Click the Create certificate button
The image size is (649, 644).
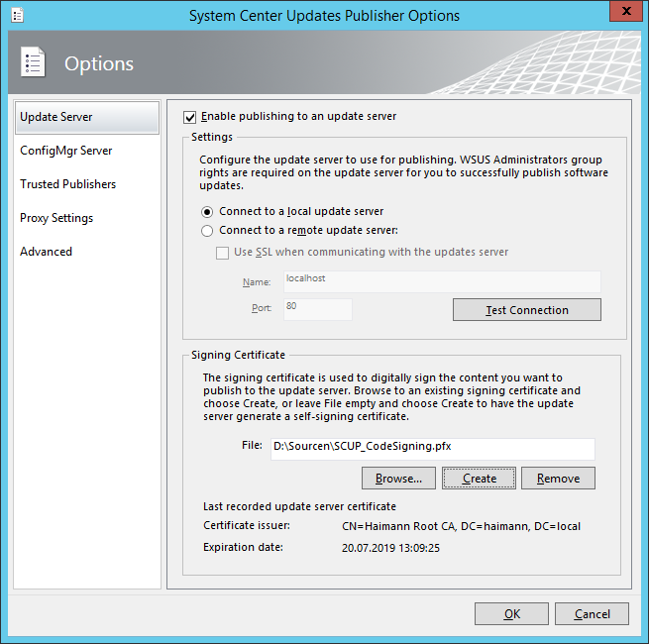(479, 479)
